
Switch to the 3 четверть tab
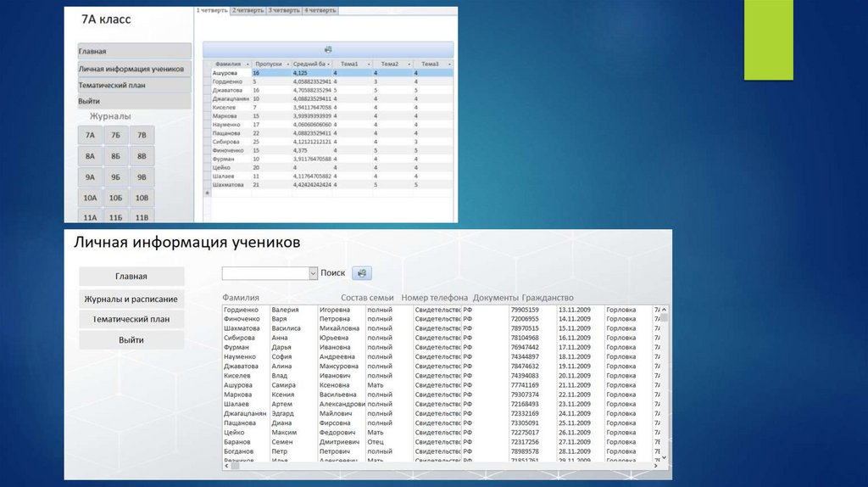click(284, 10)
